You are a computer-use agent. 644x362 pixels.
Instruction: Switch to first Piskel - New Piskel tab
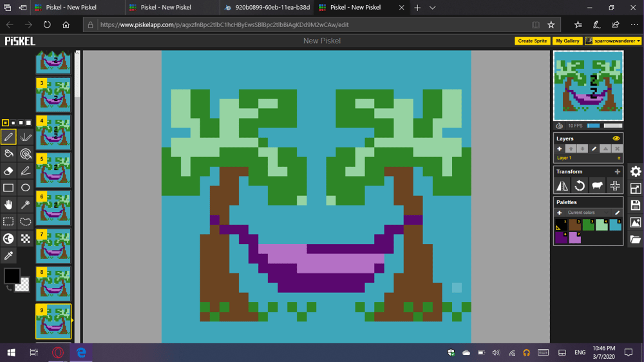[x=78, y=7]
